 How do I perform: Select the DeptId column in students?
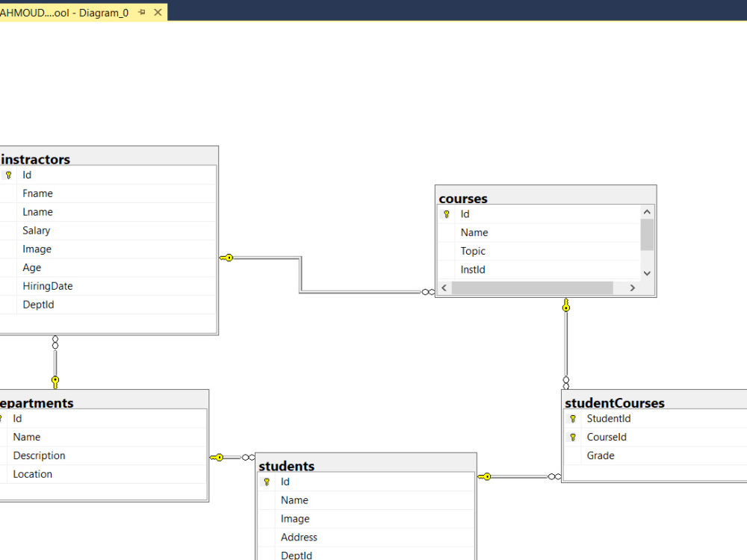(x=366, y=554)
